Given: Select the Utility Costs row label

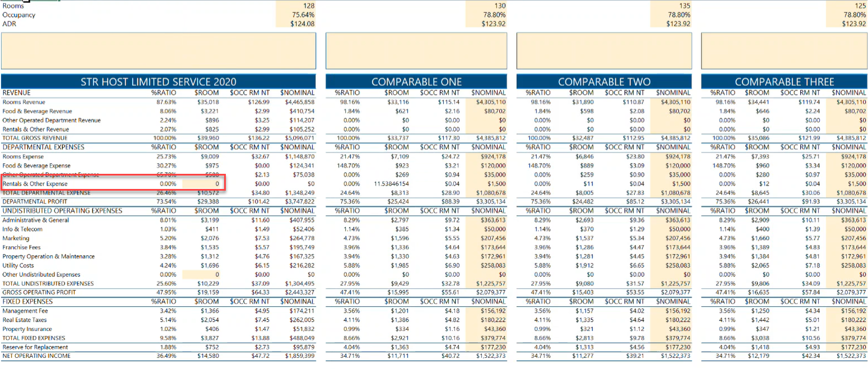Looking at the screenshot, I should pyautogui.click(x=18, y=265).
